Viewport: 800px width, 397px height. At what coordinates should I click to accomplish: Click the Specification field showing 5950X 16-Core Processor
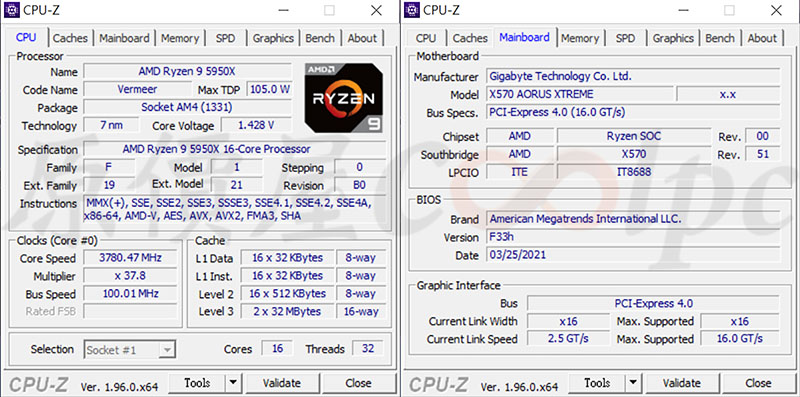(235, 149)
